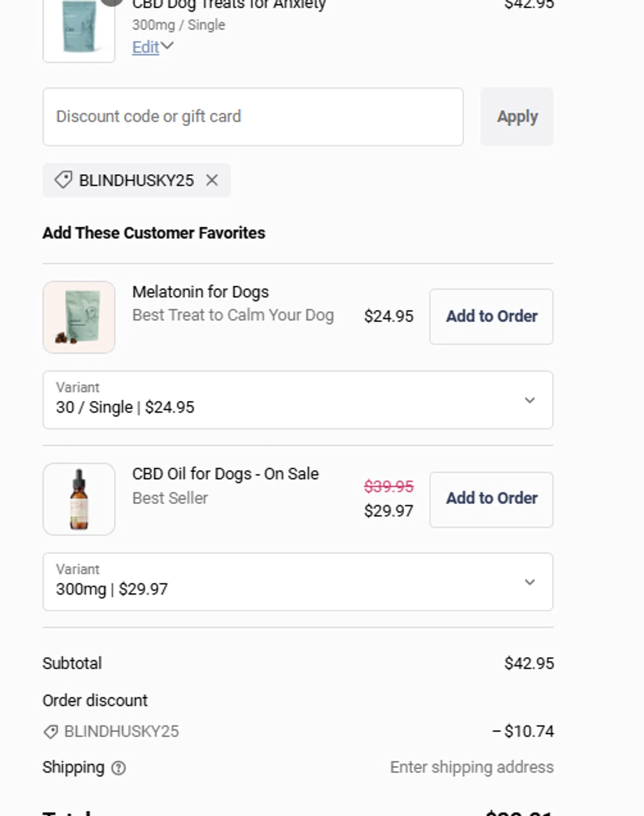Click the Edit link under CBD Dog Treats
This screenshot has height=816, width=644.
[145, 47]
